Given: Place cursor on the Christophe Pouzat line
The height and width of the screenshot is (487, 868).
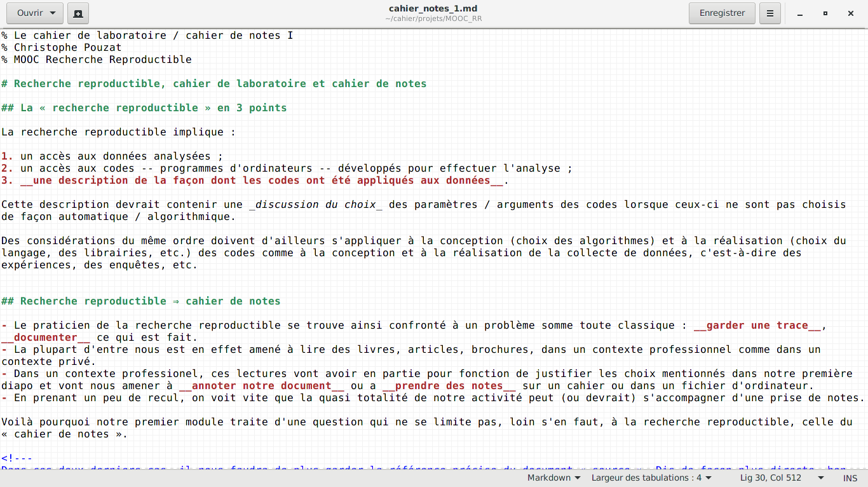Looking at the screenshot, I should click(67, 48).
